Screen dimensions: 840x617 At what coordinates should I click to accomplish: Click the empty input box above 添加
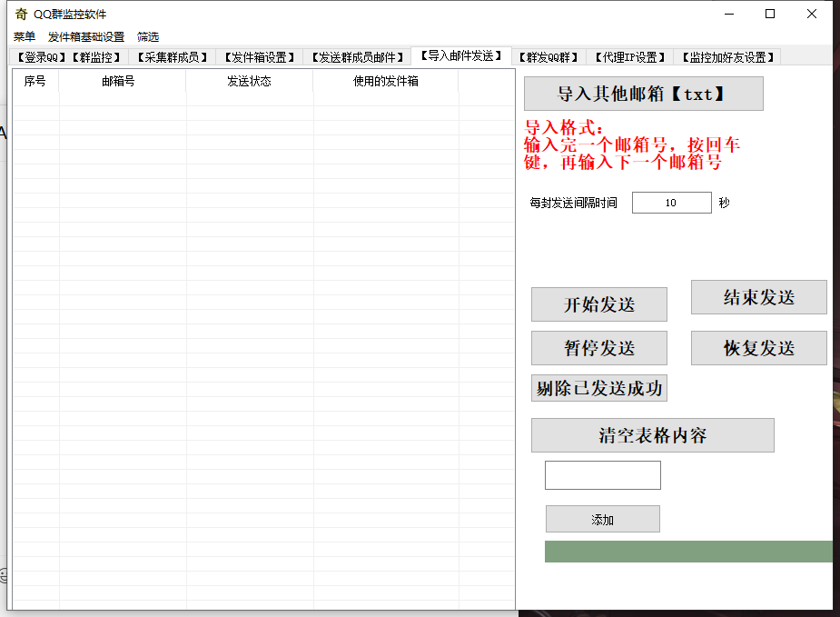[603, 475]
